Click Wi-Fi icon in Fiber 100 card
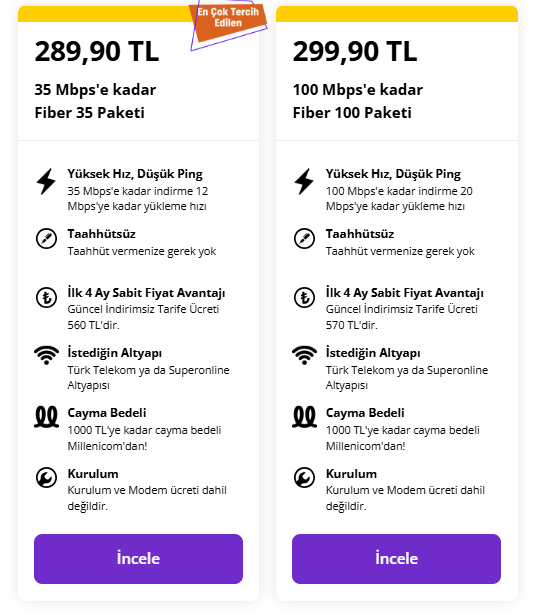The width and height of the screenshot is (549, 615). (x=304, y=355)
